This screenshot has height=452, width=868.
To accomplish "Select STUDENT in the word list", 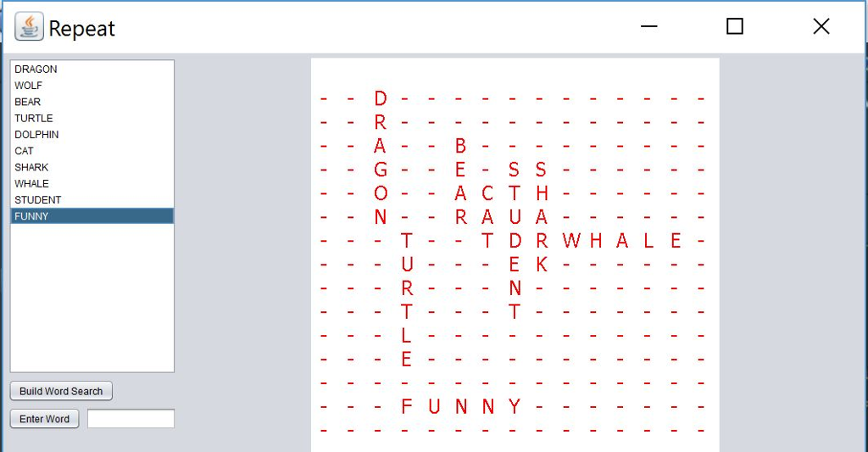I will point(92,200).
